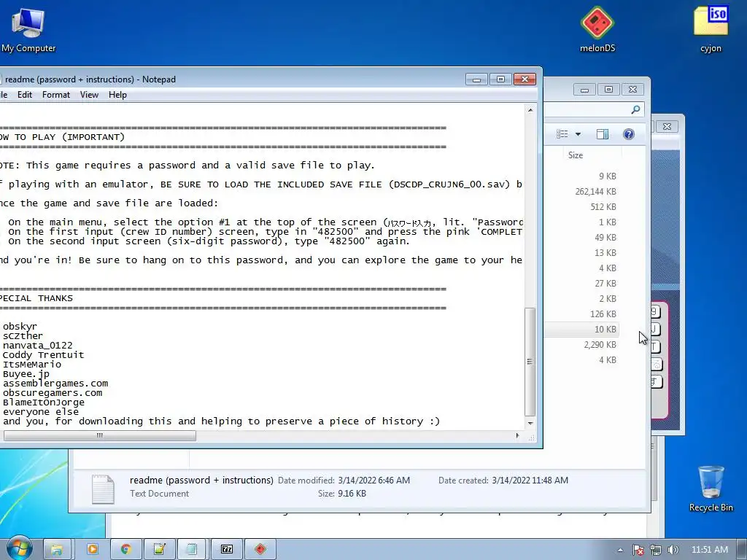Open Notepad View menu
The height and width of the screenshot is (560, 747).
point(89,95)
